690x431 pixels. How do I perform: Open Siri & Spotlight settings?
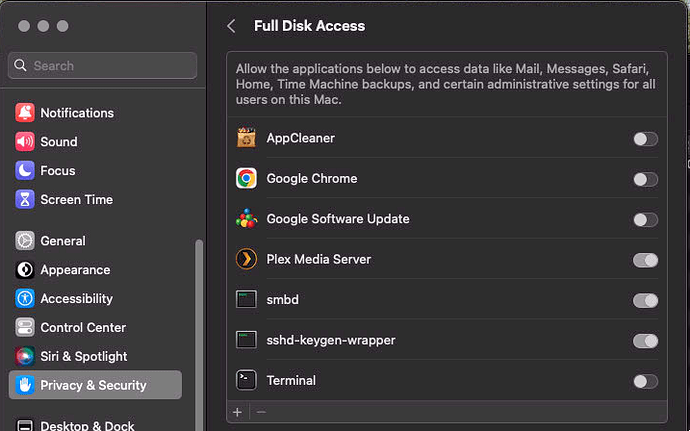(x=84, y=356)
